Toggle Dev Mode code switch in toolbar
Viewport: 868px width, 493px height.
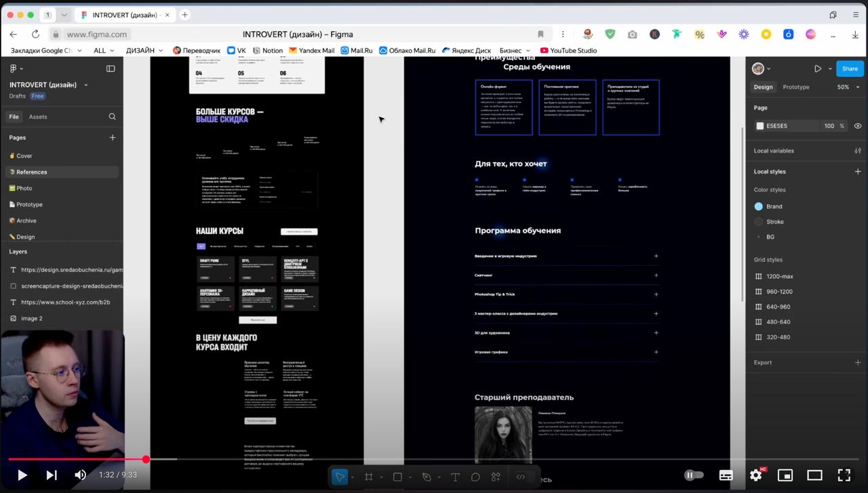(x=521, y=477)
